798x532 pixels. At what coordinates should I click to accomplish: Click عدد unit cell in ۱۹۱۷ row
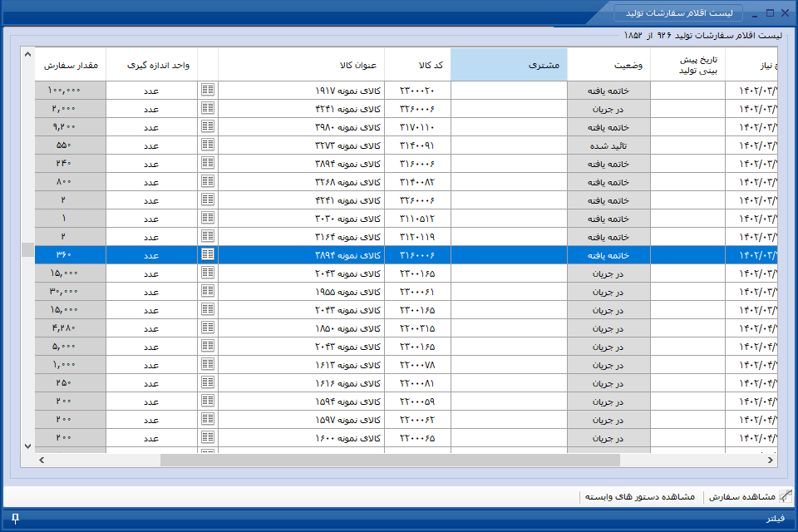coord(151,90)
